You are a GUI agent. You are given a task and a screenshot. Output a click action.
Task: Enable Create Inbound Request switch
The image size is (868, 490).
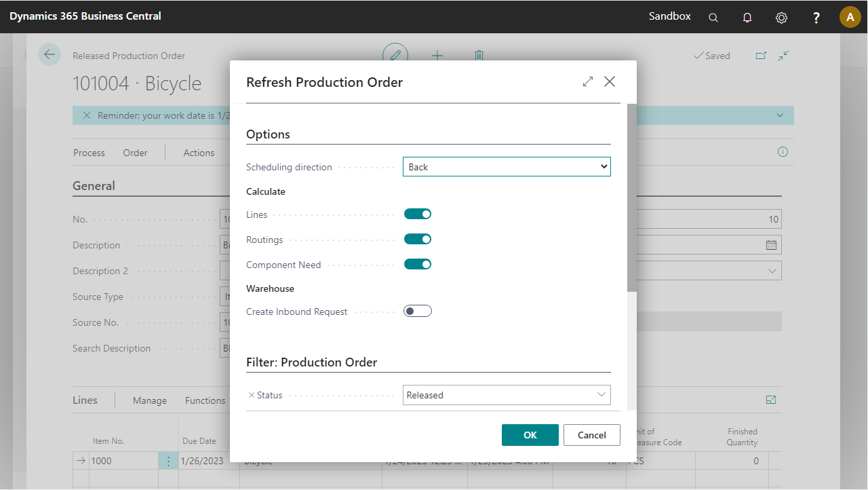tap(418, 311)
